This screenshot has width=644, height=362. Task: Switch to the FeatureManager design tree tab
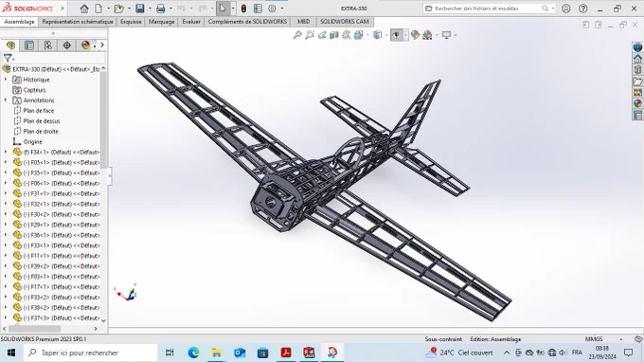coord(10,45)
